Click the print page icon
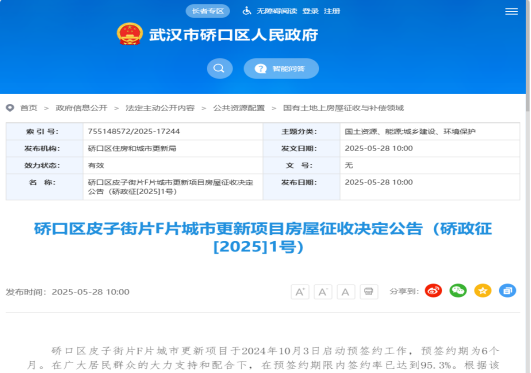Viewport: 531px width, 373px height. tap(369, 292)
